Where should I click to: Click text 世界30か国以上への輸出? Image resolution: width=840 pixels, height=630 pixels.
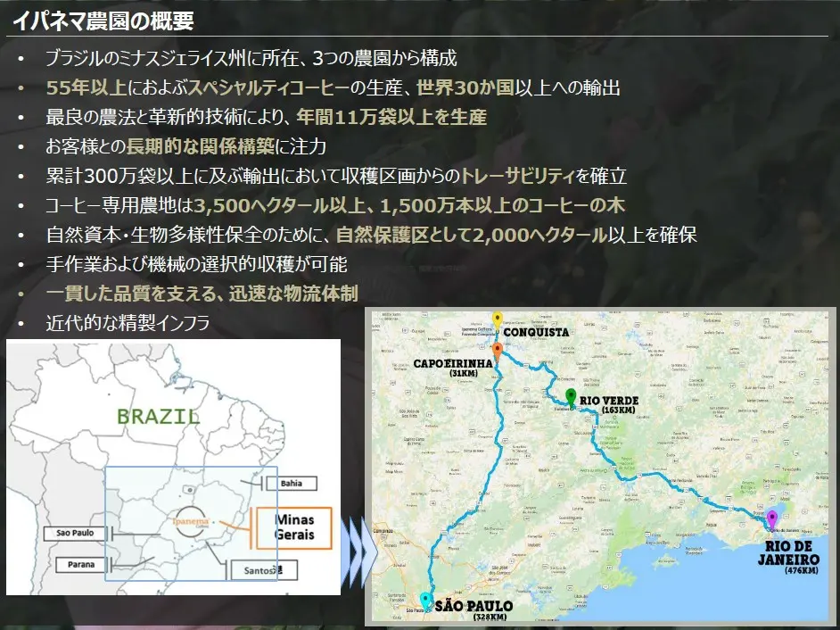click(518, 87)
